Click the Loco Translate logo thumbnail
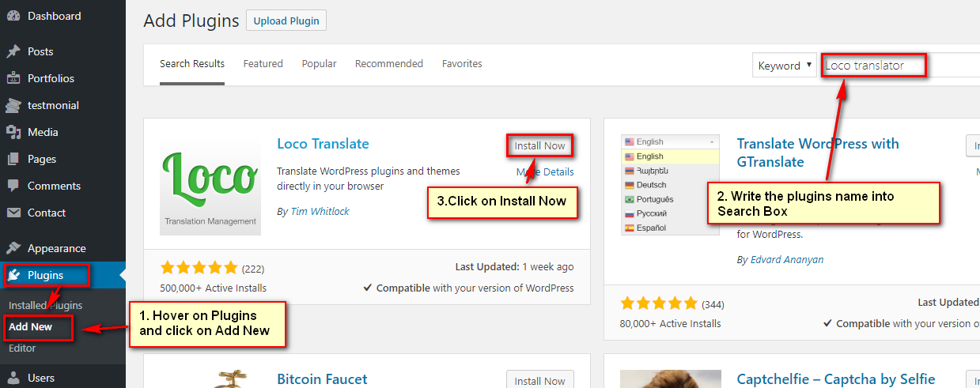The width and height of the screenshot is (980, 388). pyautogui.click(x=210, y=185)
